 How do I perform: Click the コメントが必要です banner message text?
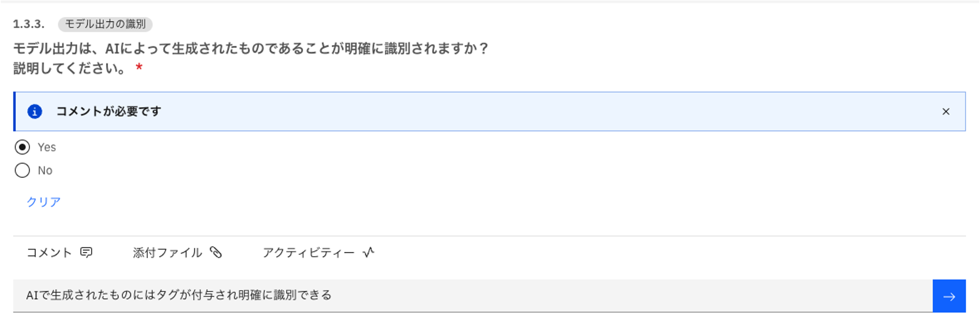pyautogui.click(x=109, y=112)
